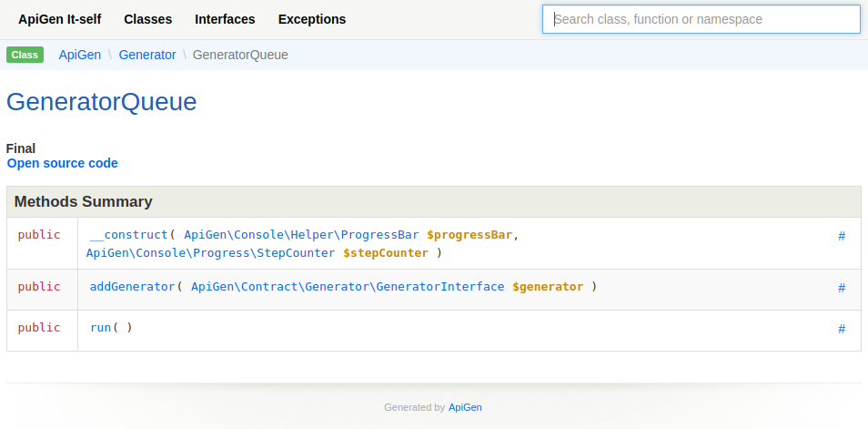Open ApiGen\Console\Helper\ProgressBar type link
This screenshot has height=429, width=868.
click(302, 235)
